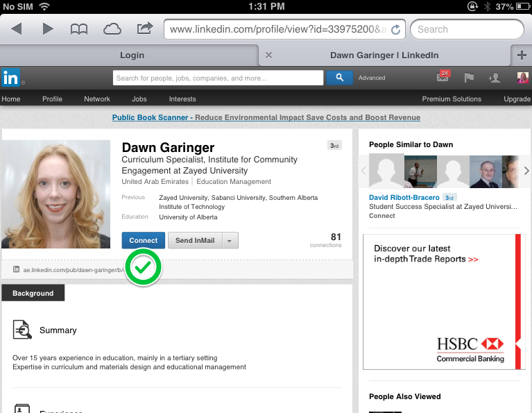The width and height of the screenshot is (532, 413).
Task: Click the blue magnifier search button
Action: (x=340, y=78)
